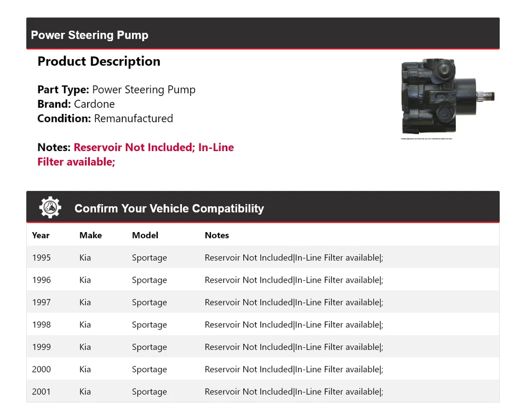This screenshot has width=526, height=420.
Task: Click the Remanufactured condition text
Action: [x=133, y=119]
